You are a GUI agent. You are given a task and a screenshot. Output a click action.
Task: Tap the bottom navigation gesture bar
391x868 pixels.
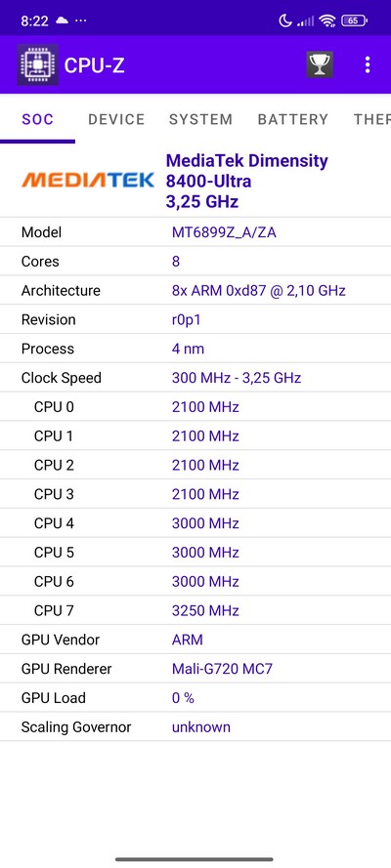pos(195,859)
